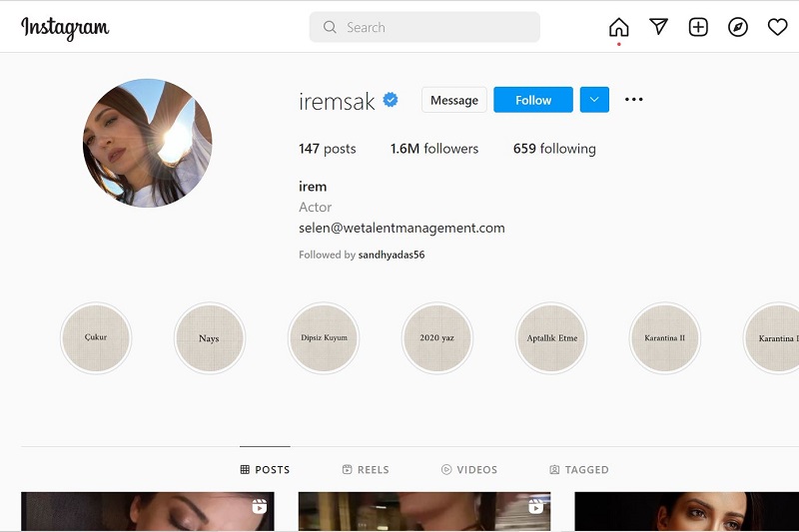Viewport: 799px width, 532px height.
Task: Click the iremsak username heading
Action: (x=337, y=101)
